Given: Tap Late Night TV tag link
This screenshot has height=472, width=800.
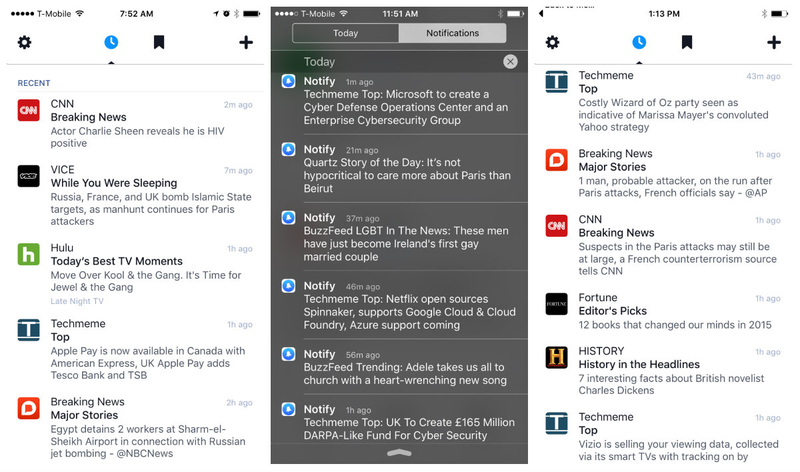Looking at the screenshot, I should click(77, 301).
